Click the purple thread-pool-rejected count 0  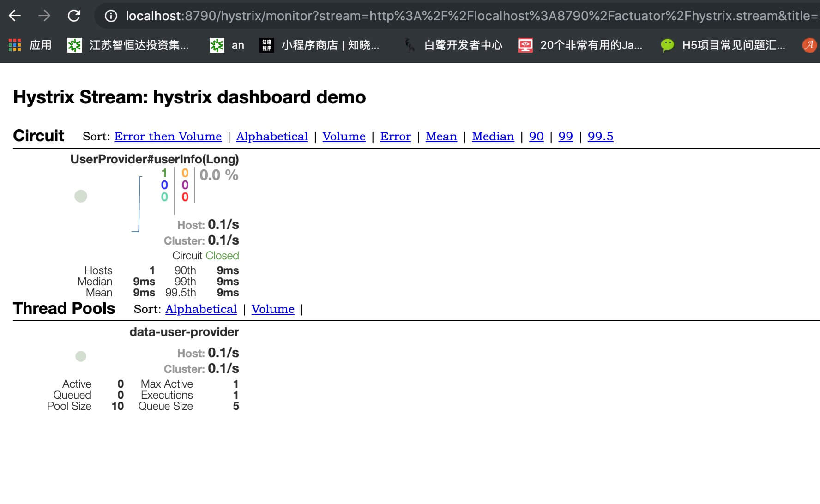pyautogui.click(x=185, y=185)
